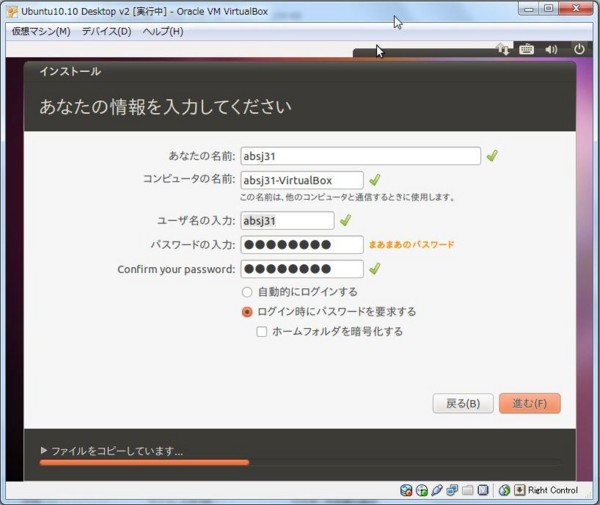This screenshot has width=600, height=505.
Task: Click the ファイルをコピーしています status text
Action: tap(117, 451)
